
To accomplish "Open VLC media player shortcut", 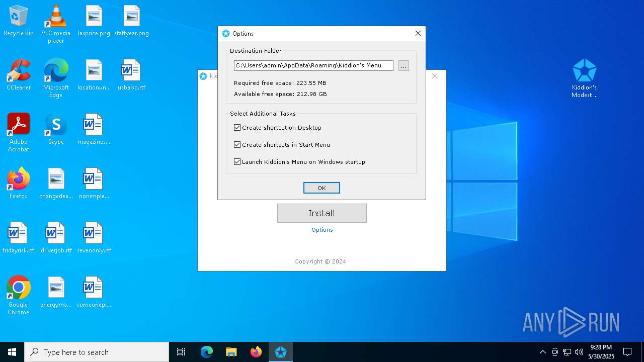I will pyautogui.click(x=56, y=24).
